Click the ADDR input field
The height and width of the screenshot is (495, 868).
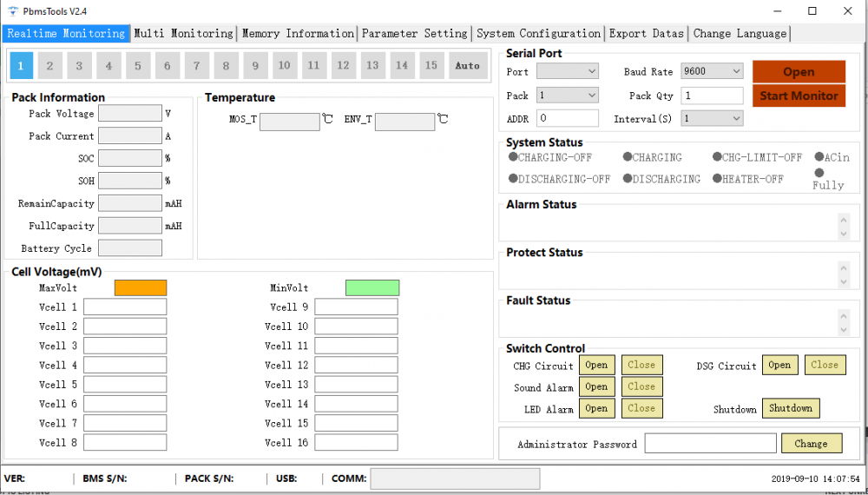pyautogui.click(x=568, y=118)
